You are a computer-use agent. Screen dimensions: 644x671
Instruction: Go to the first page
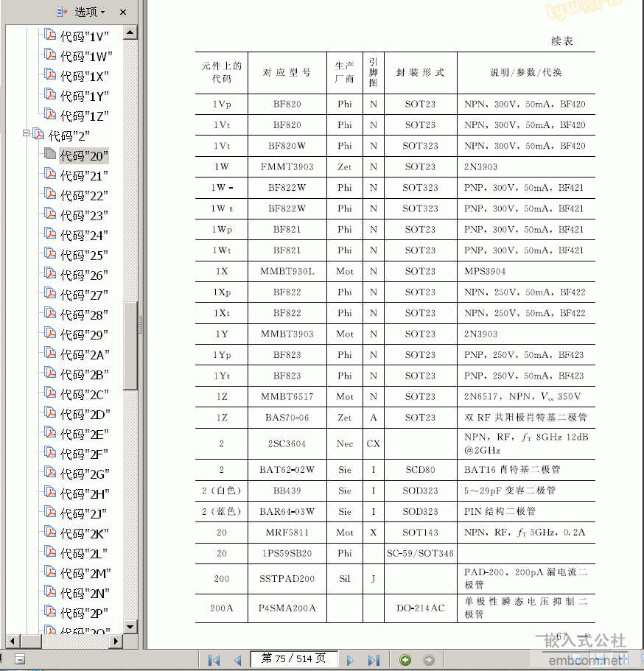click(214, 660)
